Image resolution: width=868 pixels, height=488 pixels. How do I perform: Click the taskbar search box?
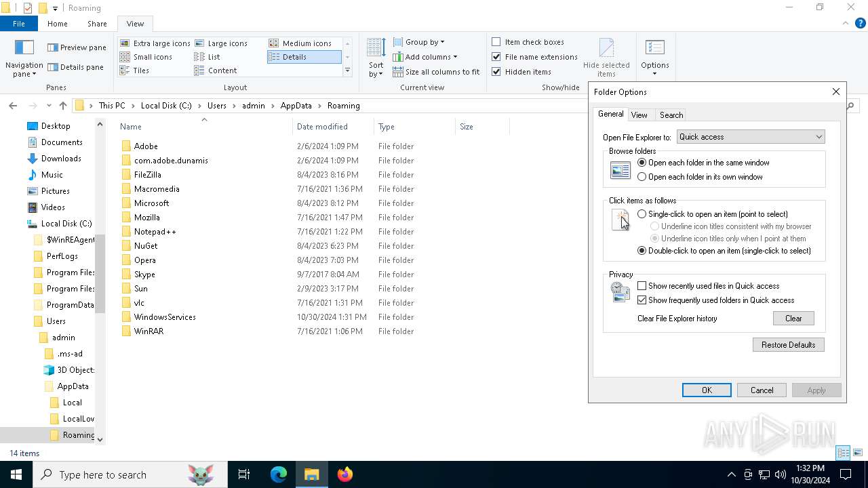point(130,474)
